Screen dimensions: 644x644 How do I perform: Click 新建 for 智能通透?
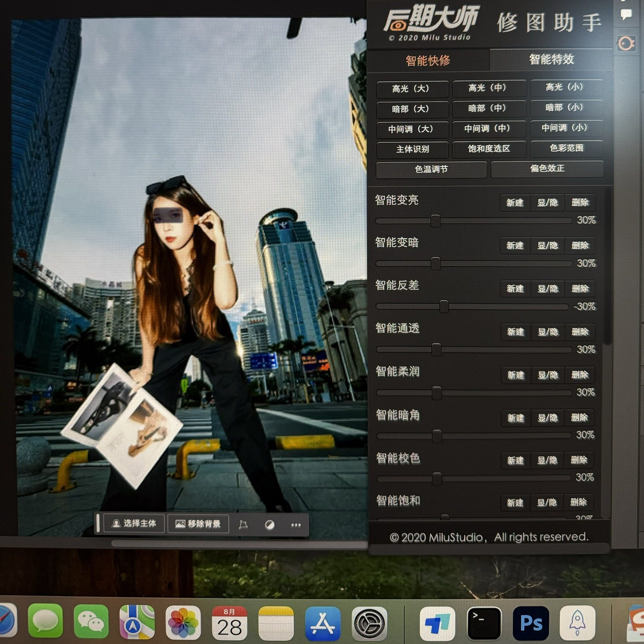[x=515, y=332]
